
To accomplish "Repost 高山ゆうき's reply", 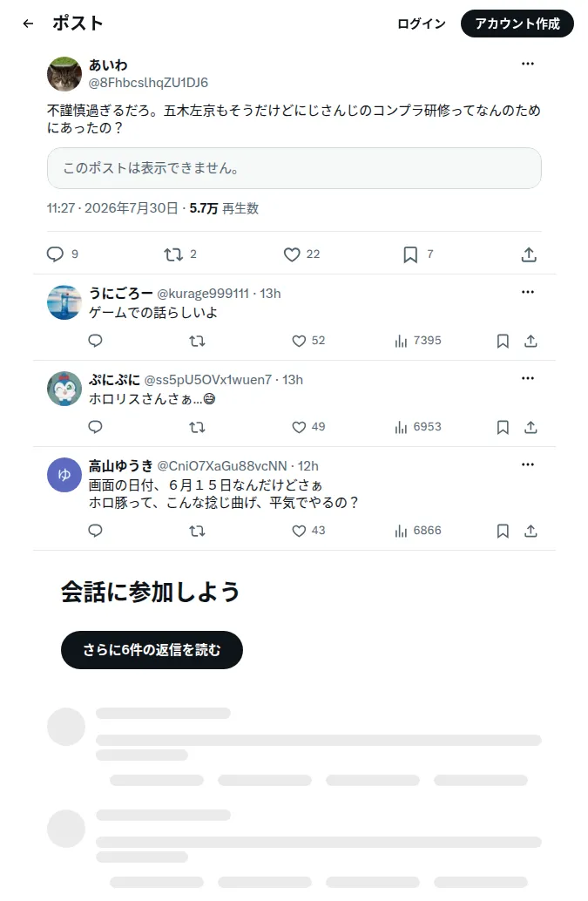I will (x=197, y=531).
